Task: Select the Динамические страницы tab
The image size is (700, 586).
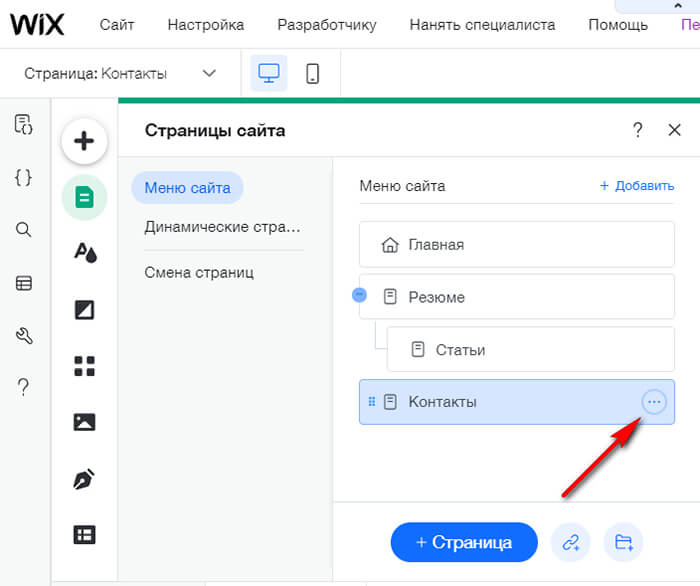Action: pos(222,227)
